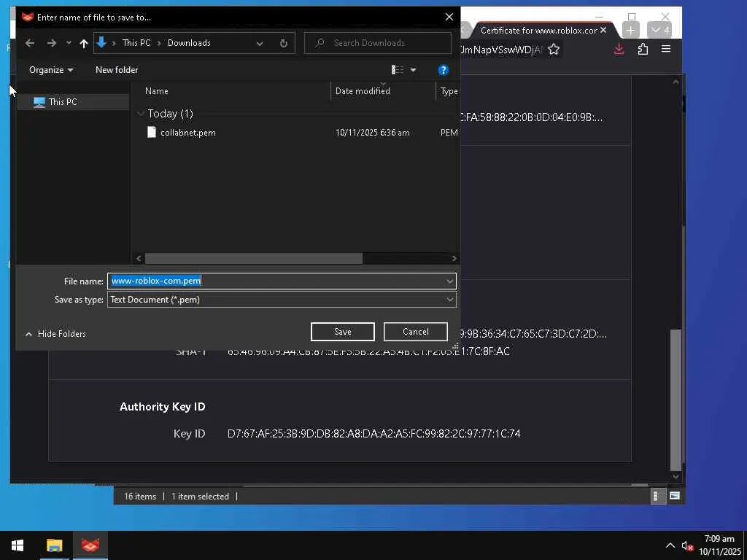The height and width of the screenshot is (560, 747).
Task: Expand address bar previous locations dropdown
Action: tap(260, 43)
